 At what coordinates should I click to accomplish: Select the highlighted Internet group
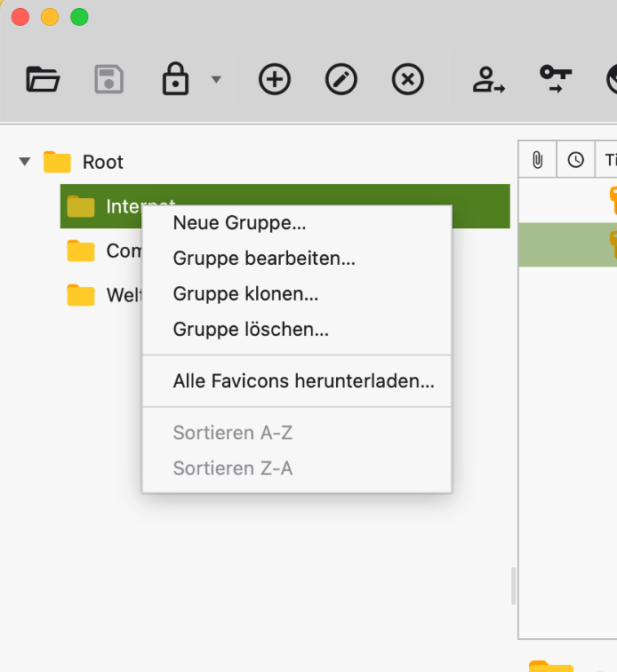coord(98,206)
